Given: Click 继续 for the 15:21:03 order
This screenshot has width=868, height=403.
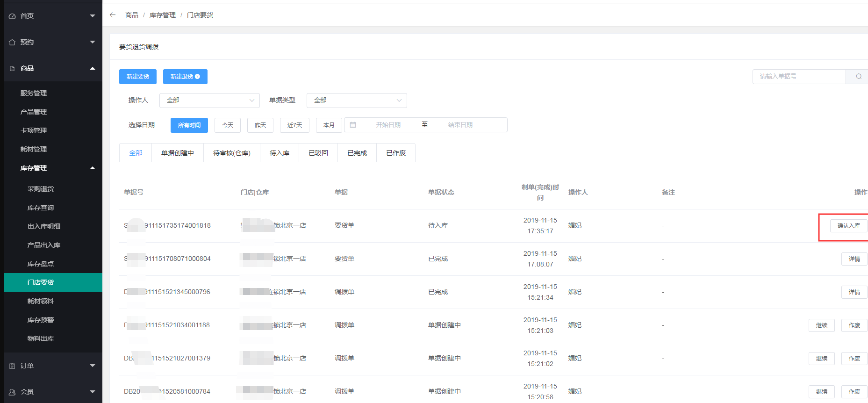Looking at the screenshot, I should coord(822,325).
